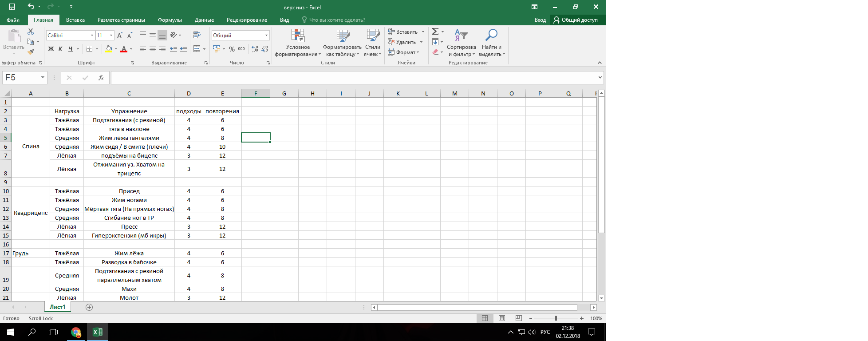The height and width of the screenshot is (341, 868).
Task: Merge and center the selected cells
Action: [197, 49]
